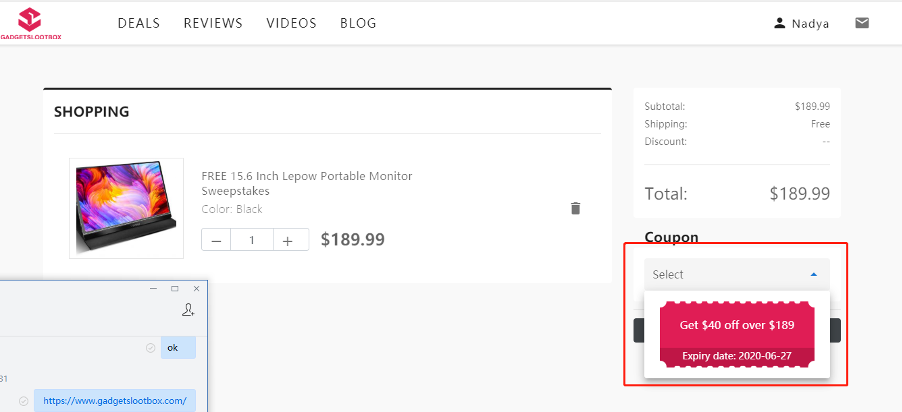Open the VIDEOS section

pyautogui.click(x=292, y=23)
